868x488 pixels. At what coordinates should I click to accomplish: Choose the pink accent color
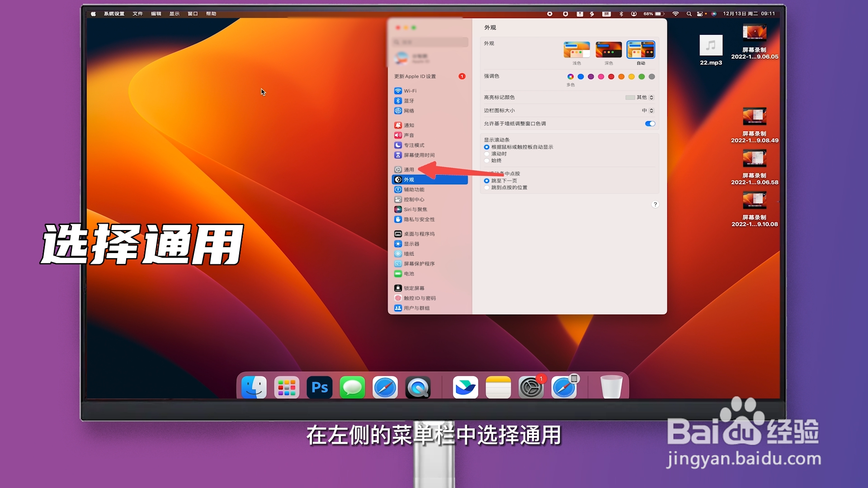(x=601, y=76)
